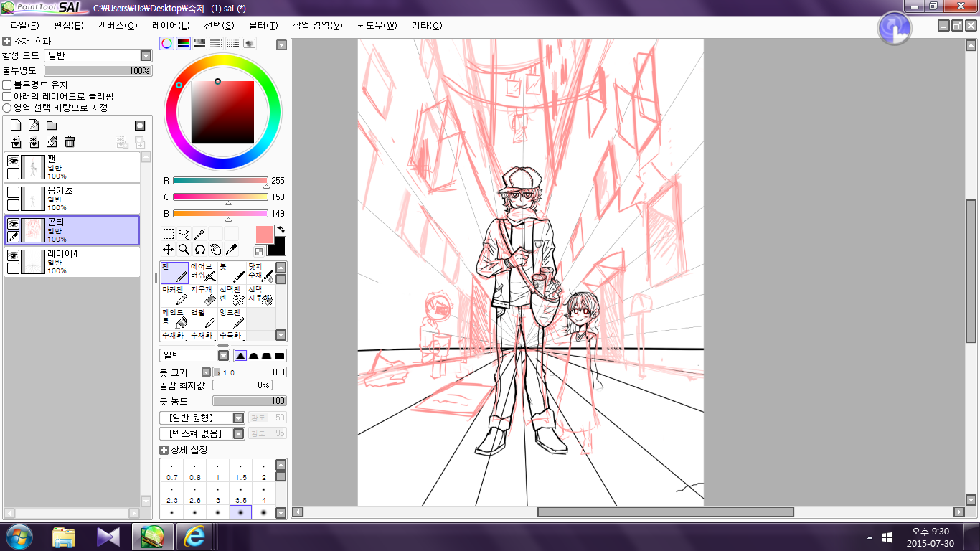Choose the 지우개 (Eraser) brush
This screenshot has width=980, height=551.
tap(203, 295)
